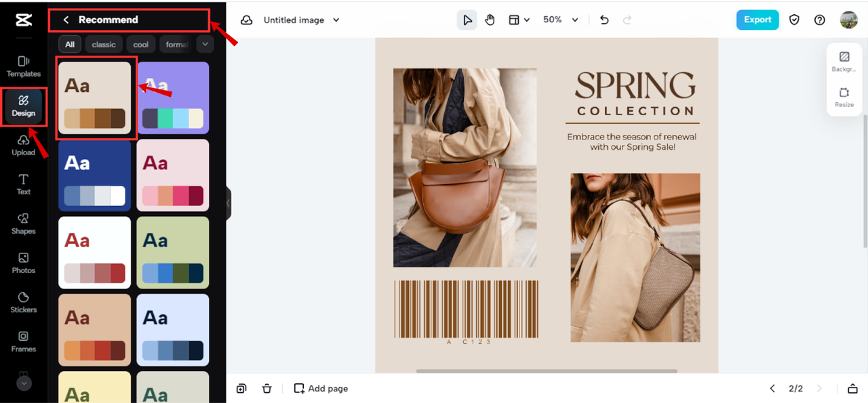Select the woven shoulder bag photo
Screen dimensions: 868x403
tap(635, 257)
